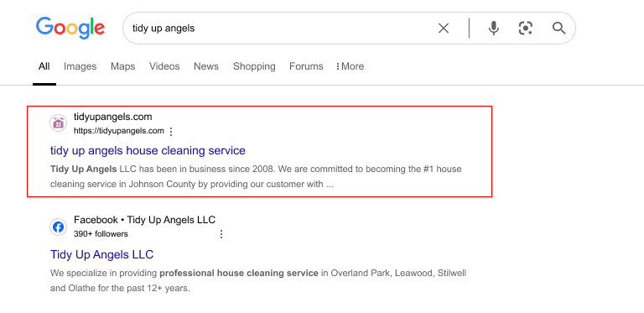Expand the More search filters menu
Viewport: 644px width, 313px height.
click(350, 66)
